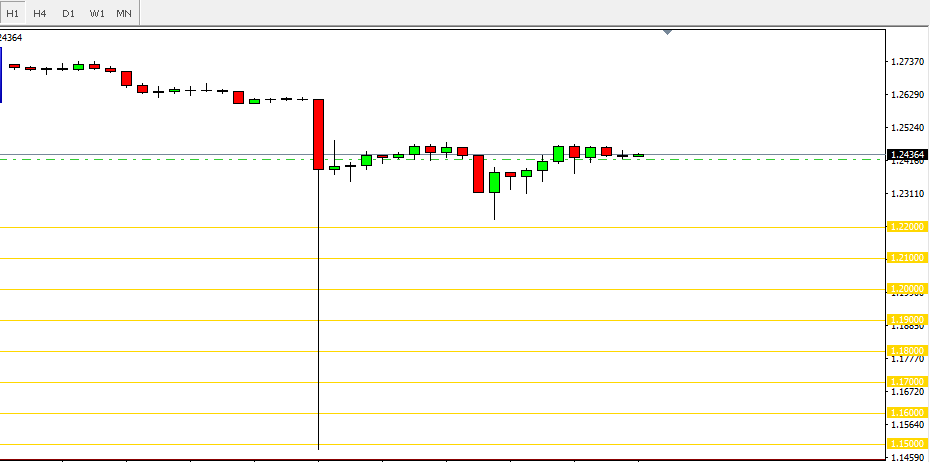This screenshot has height=462, width=930.
Task: Click the yellow 1.20000 level label
Action: coord(907,289)
